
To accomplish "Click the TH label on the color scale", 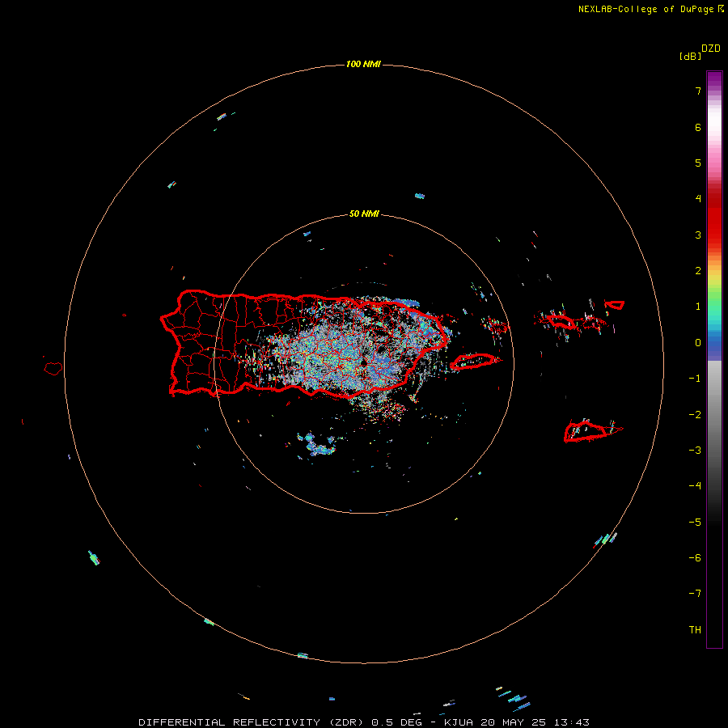I will [695, 629].
